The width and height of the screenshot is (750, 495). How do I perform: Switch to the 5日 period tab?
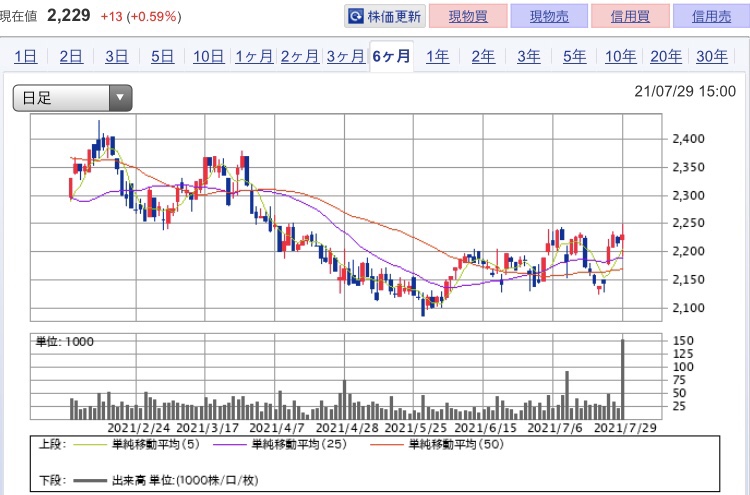point(162,56)
